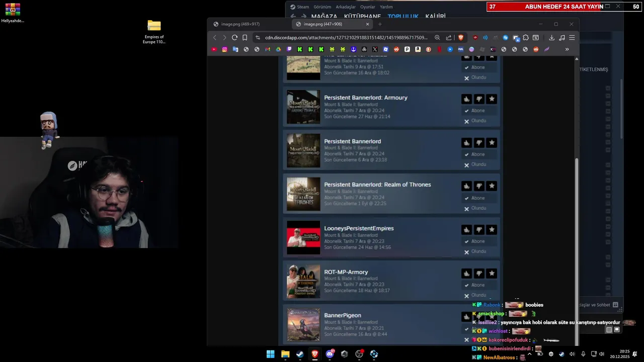This screenshot has height=362, width=644.
Task: Open Discord from taskbar
Action: pyautogui.click(x=330, y=354)
